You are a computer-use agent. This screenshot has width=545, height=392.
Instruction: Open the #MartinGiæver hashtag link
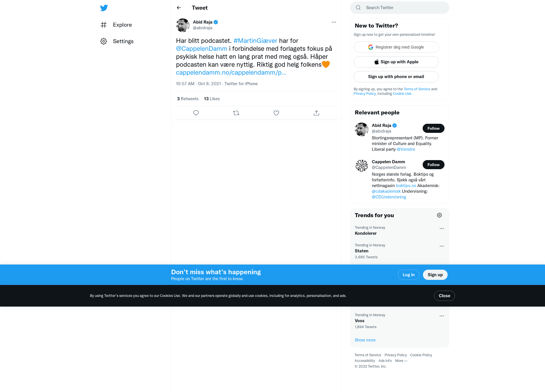(255, 41)
